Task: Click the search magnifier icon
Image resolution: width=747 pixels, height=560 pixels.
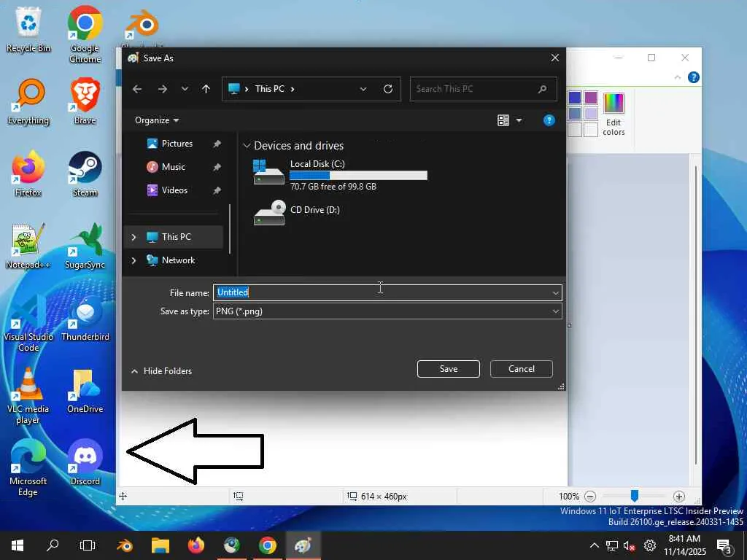Action: [542, 89]
